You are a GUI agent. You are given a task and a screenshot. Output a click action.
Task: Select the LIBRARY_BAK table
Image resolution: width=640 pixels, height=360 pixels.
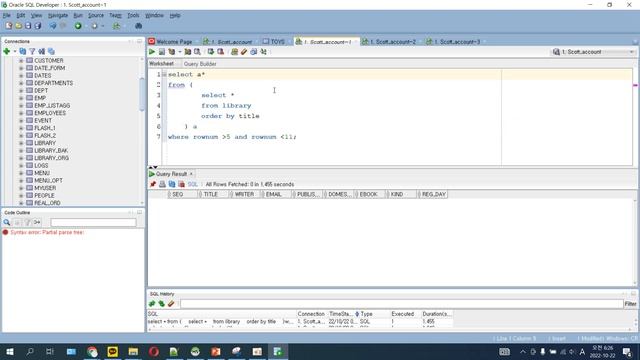[51, 151]
